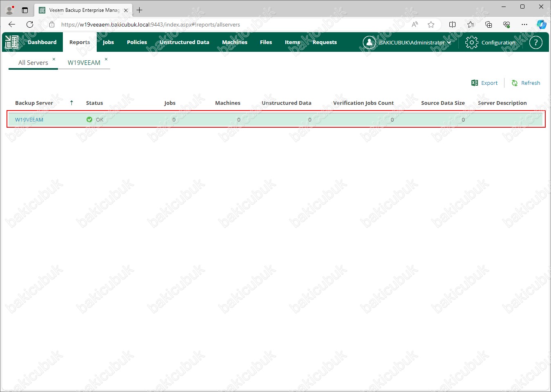Image resolution: width=551 pixels, height=392 pixels.
Task: Reload the page with browser refresh
Action: click(30, 24)
